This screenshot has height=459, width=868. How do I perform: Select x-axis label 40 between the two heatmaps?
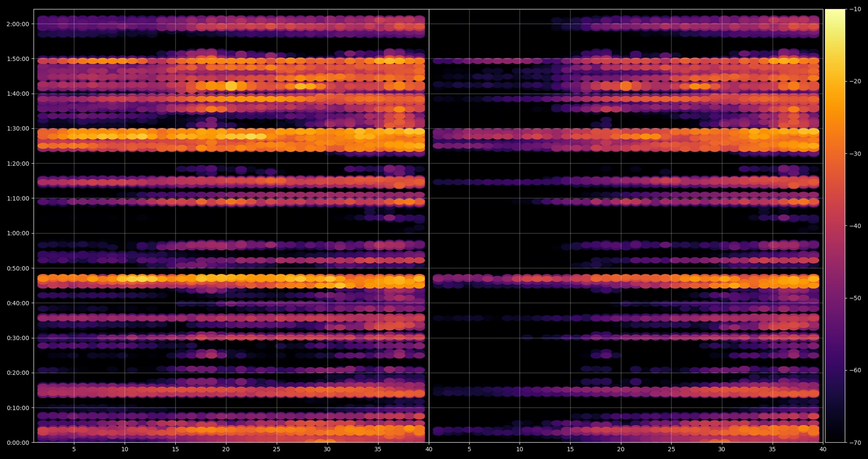(429, 449)
